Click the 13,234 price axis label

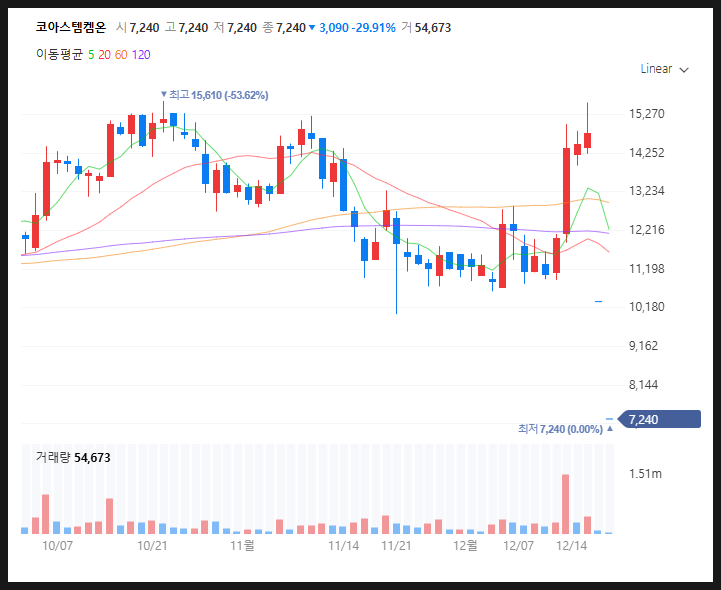647,191
